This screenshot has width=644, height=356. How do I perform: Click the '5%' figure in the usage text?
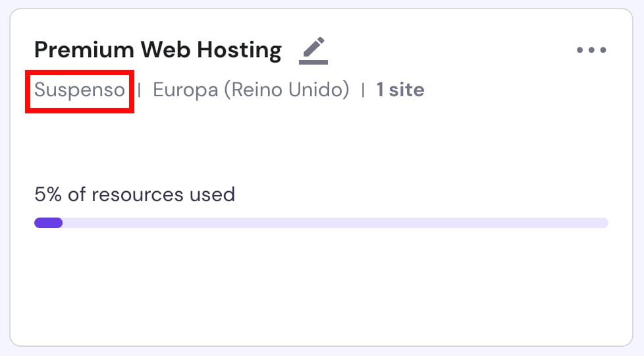[x=45, y=194]
